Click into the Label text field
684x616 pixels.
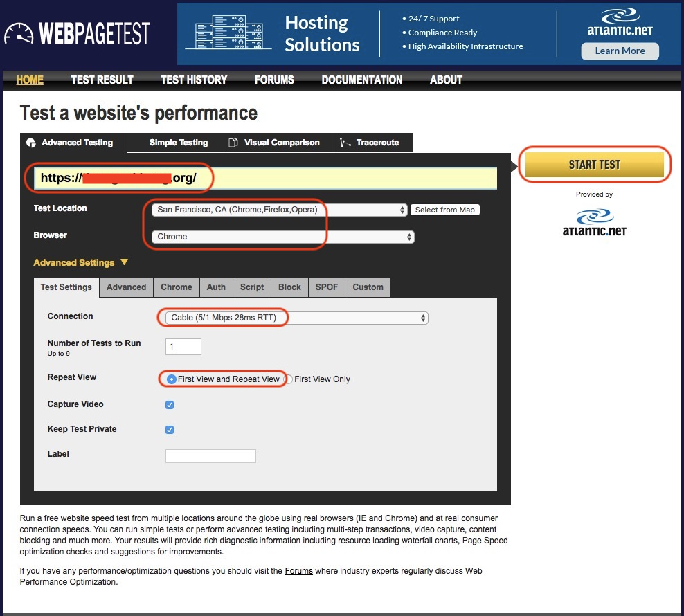210,455
